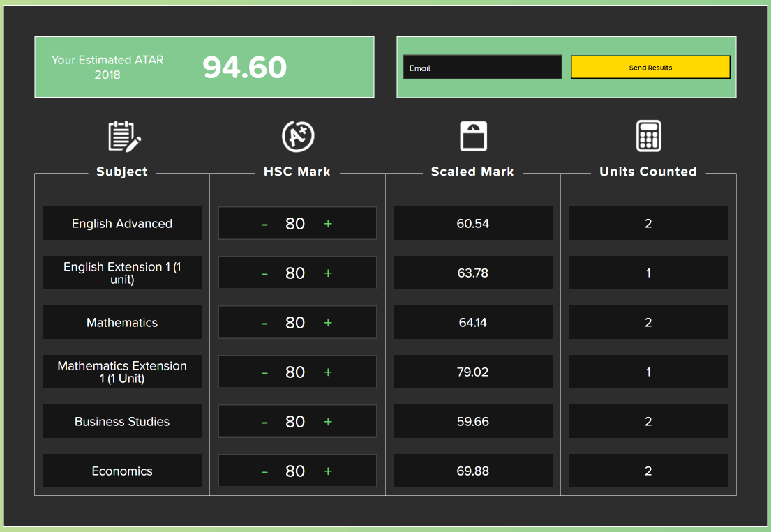Select the Mathematics Extension 1 subject box

[122, 372]
